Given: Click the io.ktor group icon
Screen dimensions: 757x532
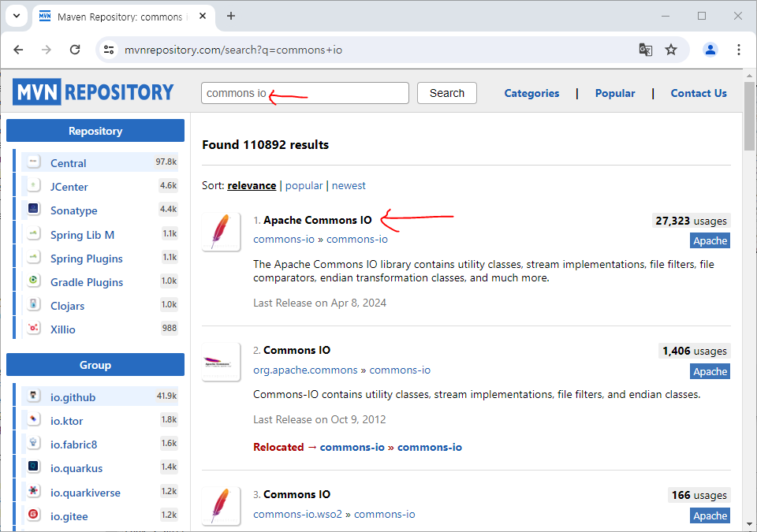Looking at the screenshot, I should pos(33,419).
